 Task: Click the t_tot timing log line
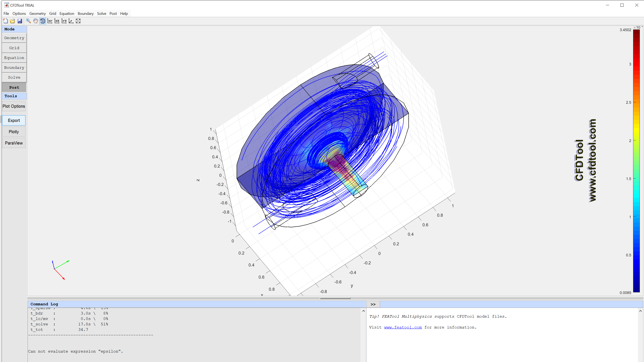click(59, 329)
